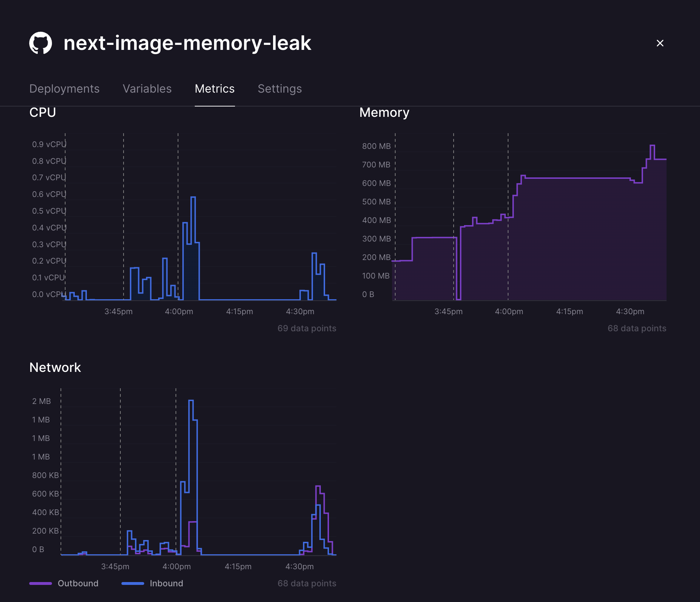Open the Variables tab

tap(147, 89)
